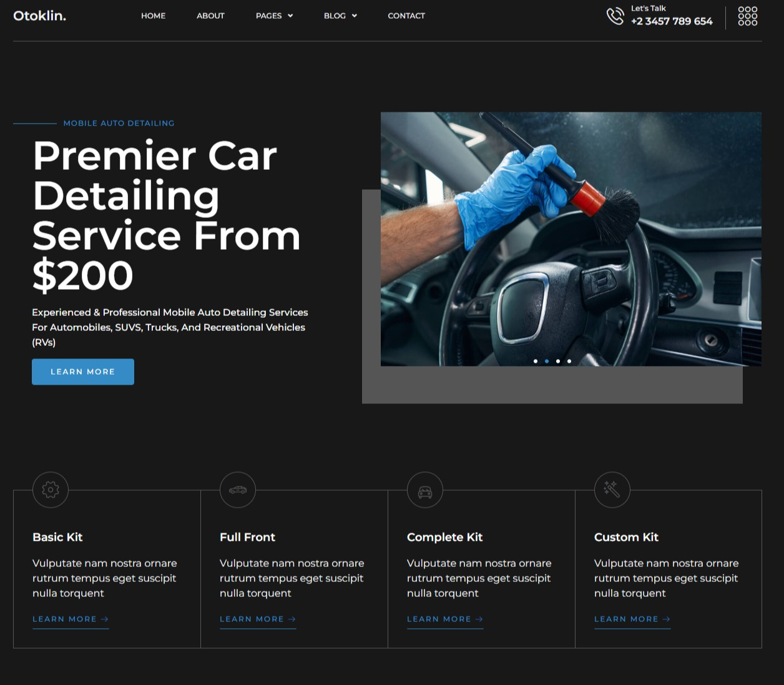Select the first slider dot on the image
Screen dimensions: 784x685
click(536, 361)
